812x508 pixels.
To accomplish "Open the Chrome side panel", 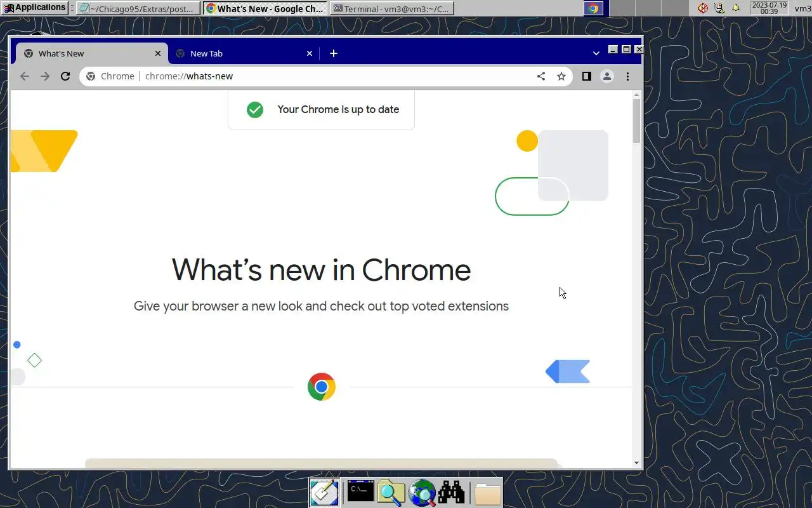I will [586, 76].
